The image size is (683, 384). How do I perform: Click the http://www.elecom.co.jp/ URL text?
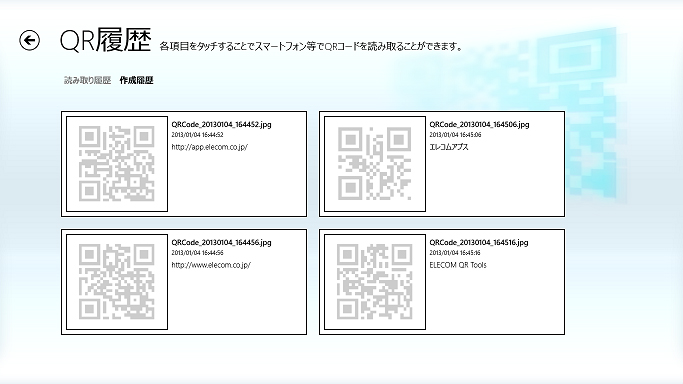click(211, 265)
